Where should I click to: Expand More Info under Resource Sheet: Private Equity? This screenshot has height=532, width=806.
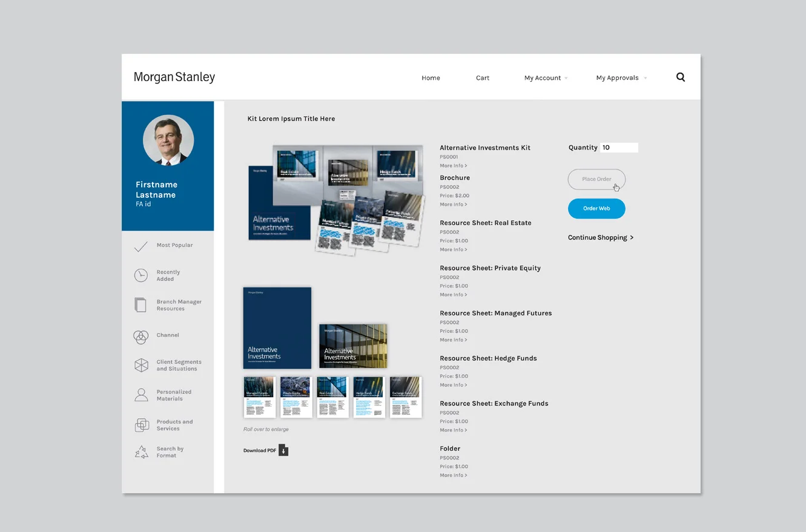coord(454,295)
